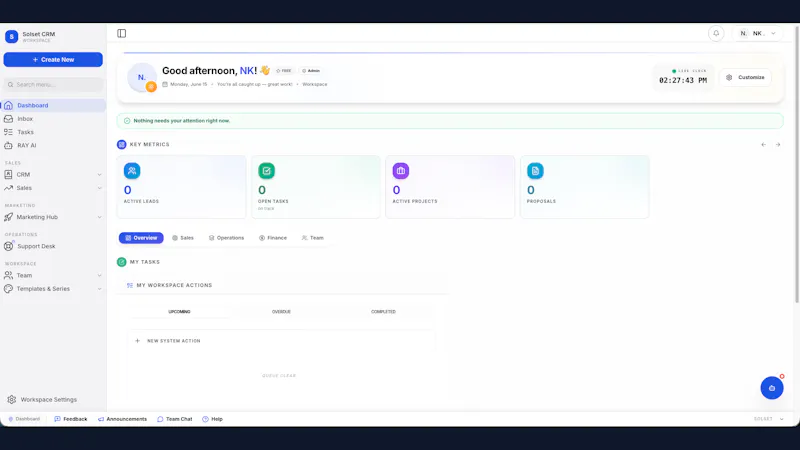Expand the Sales sidebar section
This screenshot has height=450, width=800.
click(x=53, y=188)
